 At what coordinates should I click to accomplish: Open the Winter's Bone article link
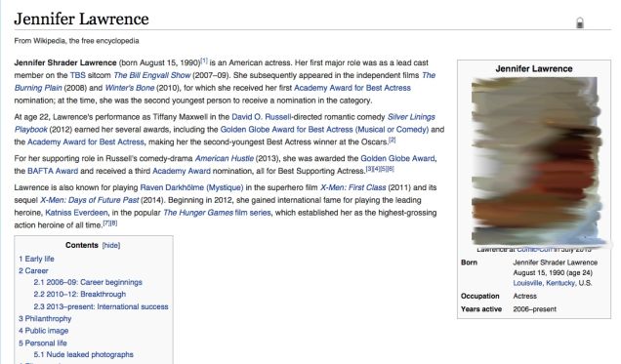[x=130, y=88]
